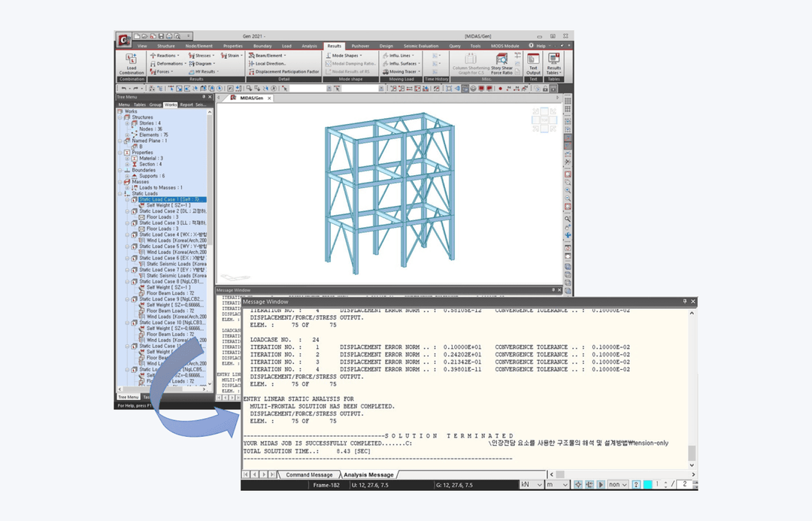Viewport: 812px width, 521px height.
Task: Click the help question mark status icon
Action: [636, 484]
